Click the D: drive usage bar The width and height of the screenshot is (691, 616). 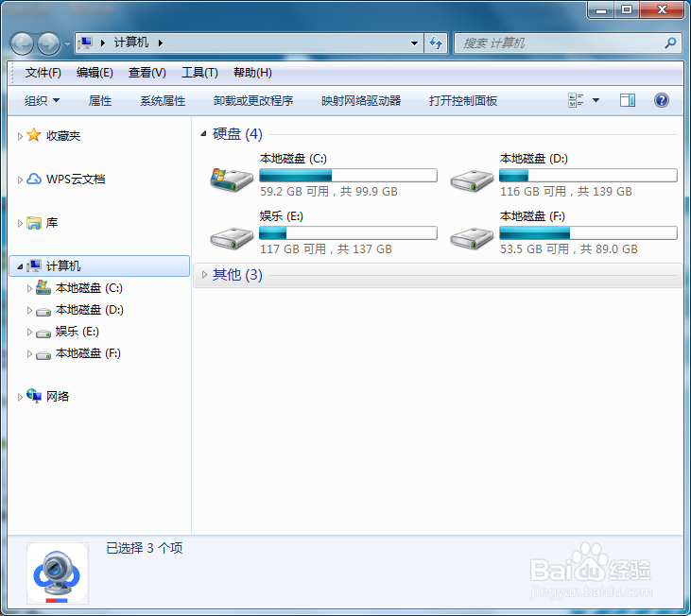pyautogui.click(x=588, y=175)
